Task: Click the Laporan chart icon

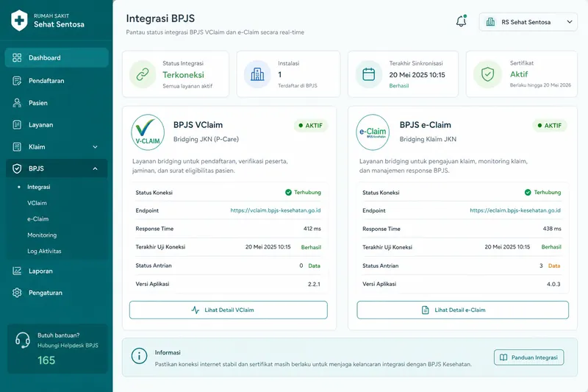Action: click(x=17, y=271)
